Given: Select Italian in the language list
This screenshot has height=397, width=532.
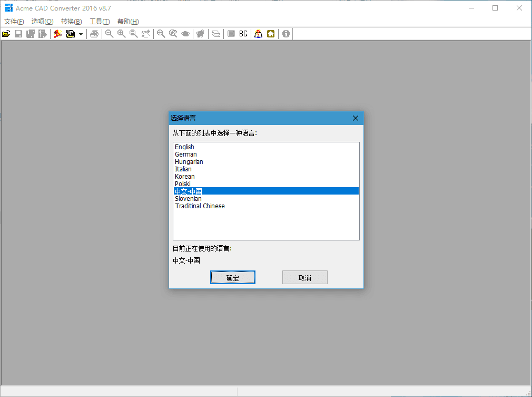Looking at the screenshot, I should tap(266, 169).
